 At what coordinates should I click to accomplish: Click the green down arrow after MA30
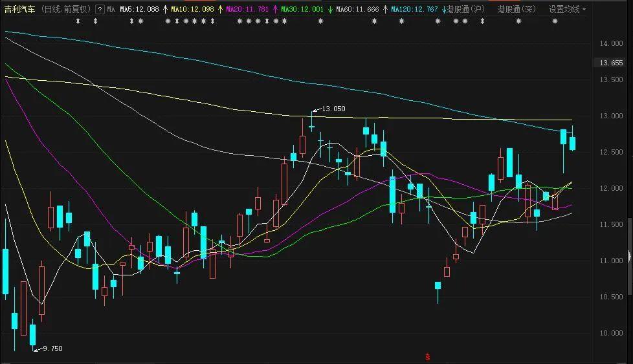click(330, 9)
